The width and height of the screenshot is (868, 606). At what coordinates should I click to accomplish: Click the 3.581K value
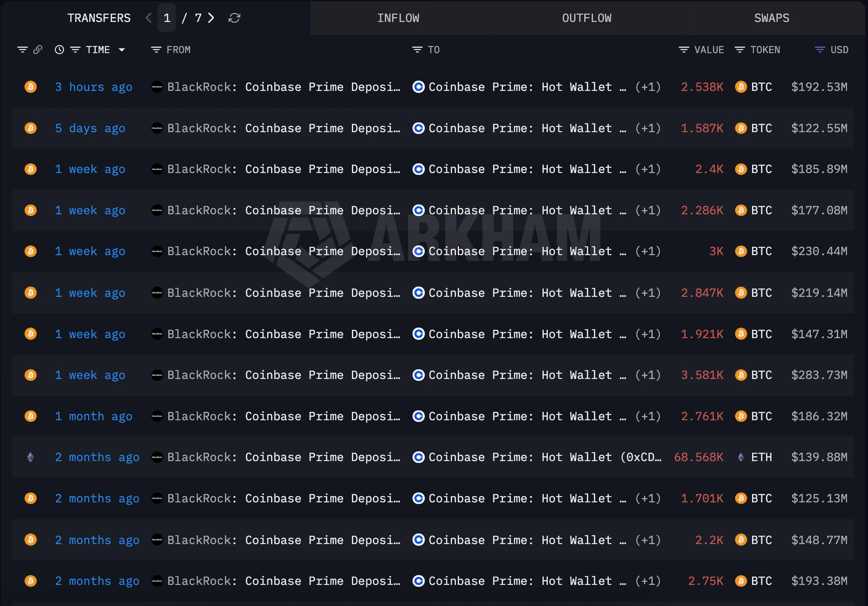pyautogui.click(x=702, y=375)
